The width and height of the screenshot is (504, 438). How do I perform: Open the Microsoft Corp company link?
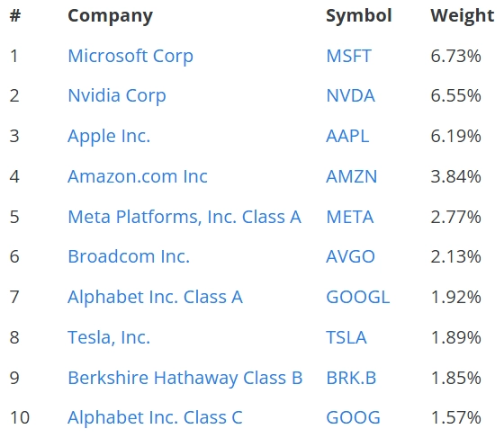pyautogui.click(x=130, y=56)
